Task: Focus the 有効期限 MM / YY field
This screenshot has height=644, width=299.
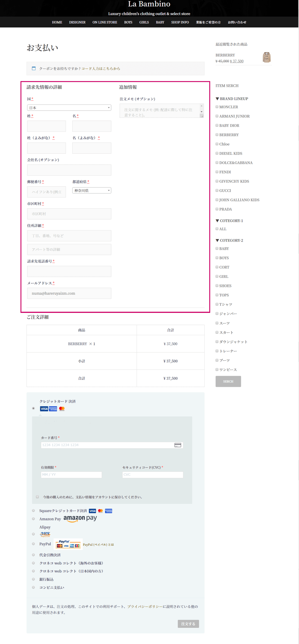Action: click(x=71, y=475)
